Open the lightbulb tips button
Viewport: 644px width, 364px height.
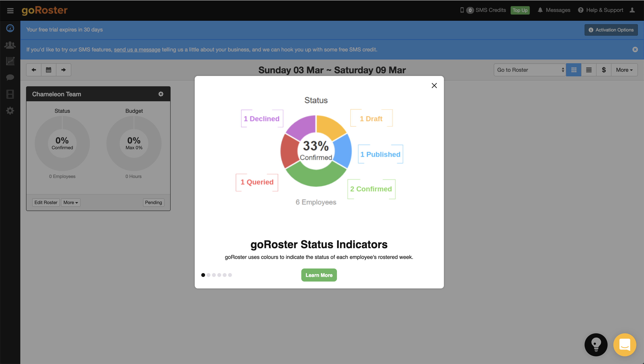(x=596, y=345)
